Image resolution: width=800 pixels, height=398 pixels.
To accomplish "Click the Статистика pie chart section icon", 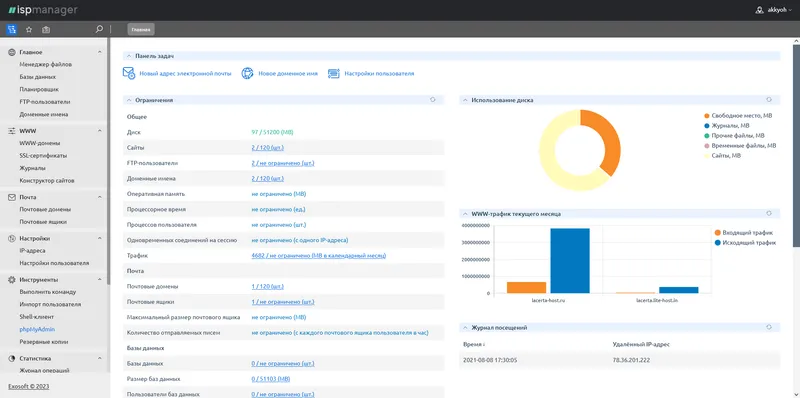I will click(12, 358).
